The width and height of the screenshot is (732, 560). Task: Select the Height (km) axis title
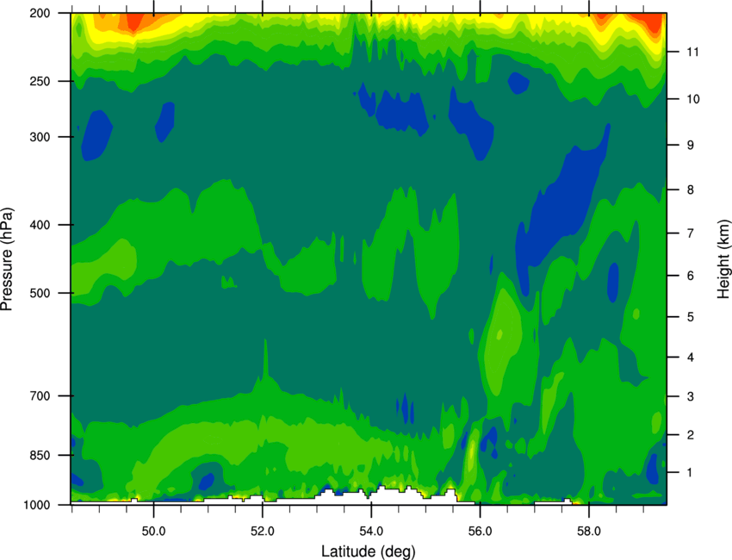coord(723,258)
